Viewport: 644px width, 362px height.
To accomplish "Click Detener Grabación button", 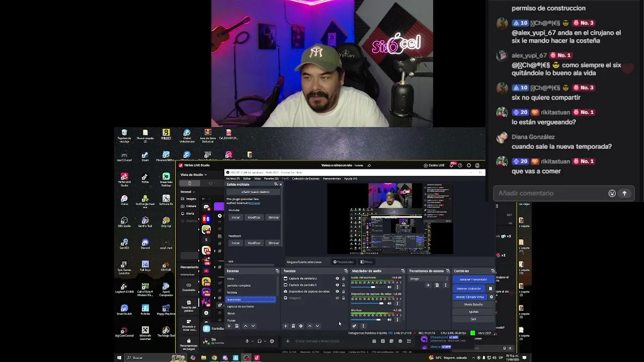I will pos(468,289).
